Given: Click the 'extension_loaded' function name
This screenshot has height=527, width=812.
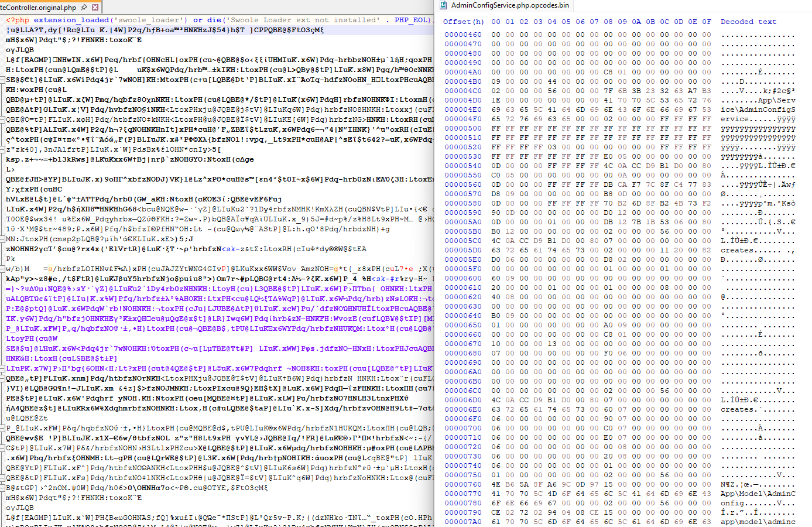Looking at the screenshot, I should [x=71, y=20].
